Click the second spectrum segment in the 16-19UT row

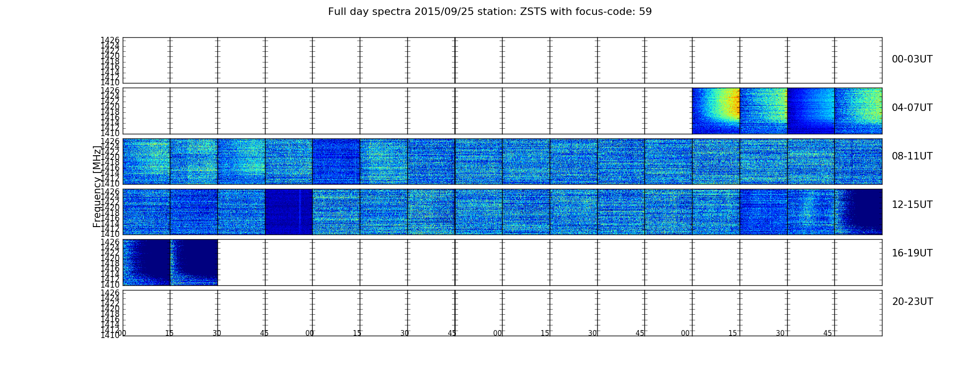point(194,262)
